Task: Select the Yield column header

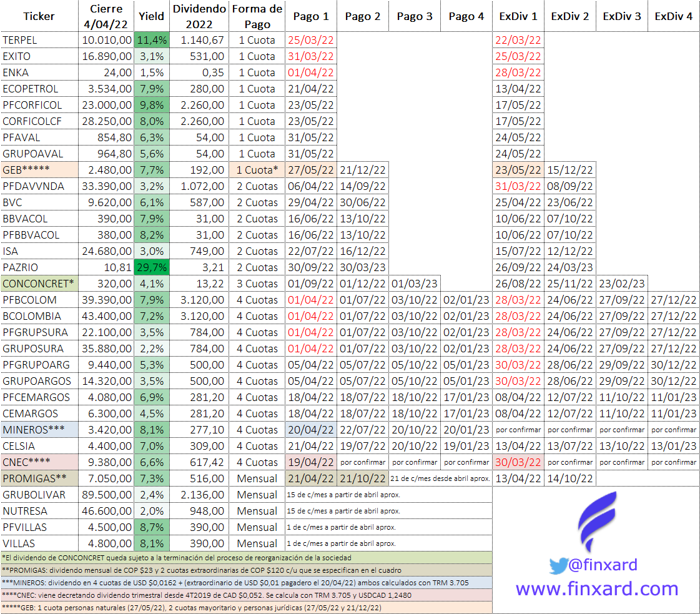Action: [151, 16]
